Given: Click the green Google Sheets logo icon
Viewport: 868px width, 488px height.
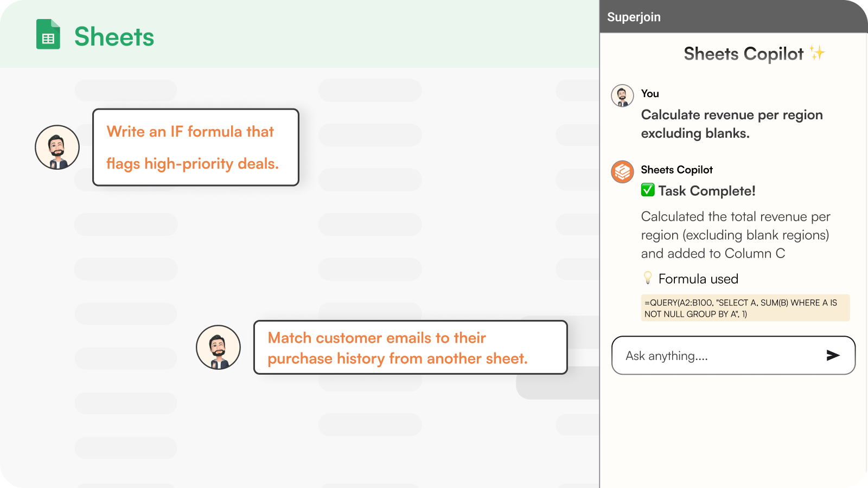Looking at the screenshot, I should coord(48,35).
